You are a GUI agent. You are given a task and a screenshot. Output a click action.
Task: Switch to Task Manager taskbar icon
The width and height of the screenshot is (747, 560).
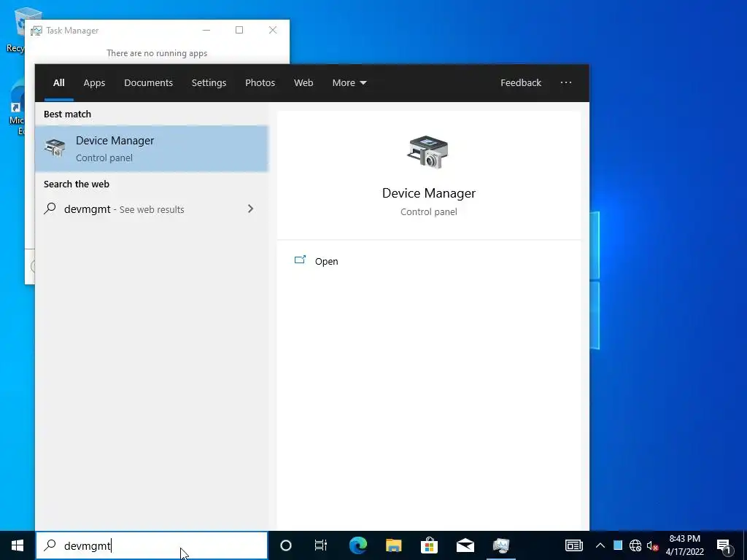(501, 545)
